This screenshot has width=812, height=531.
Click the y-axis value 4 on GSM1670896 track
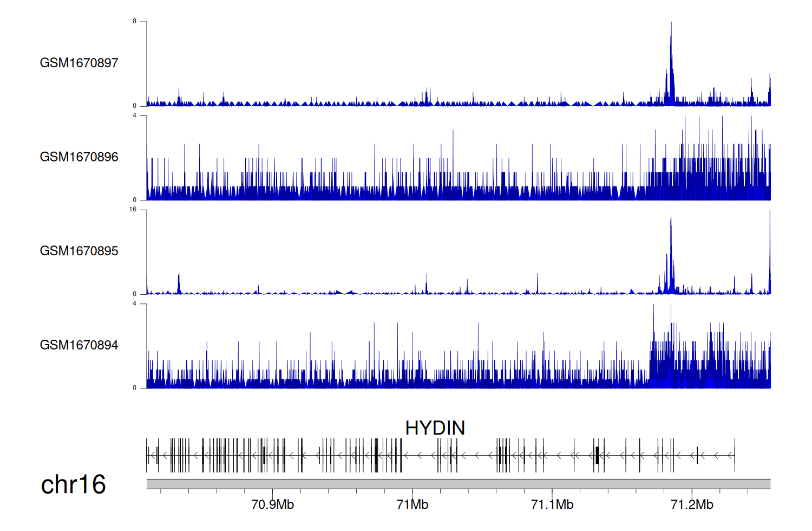135,115
